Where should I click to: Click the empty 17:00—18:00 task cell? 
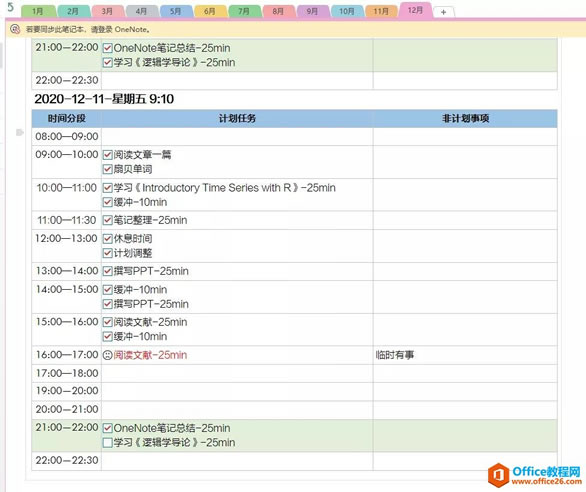coord(237,373)
